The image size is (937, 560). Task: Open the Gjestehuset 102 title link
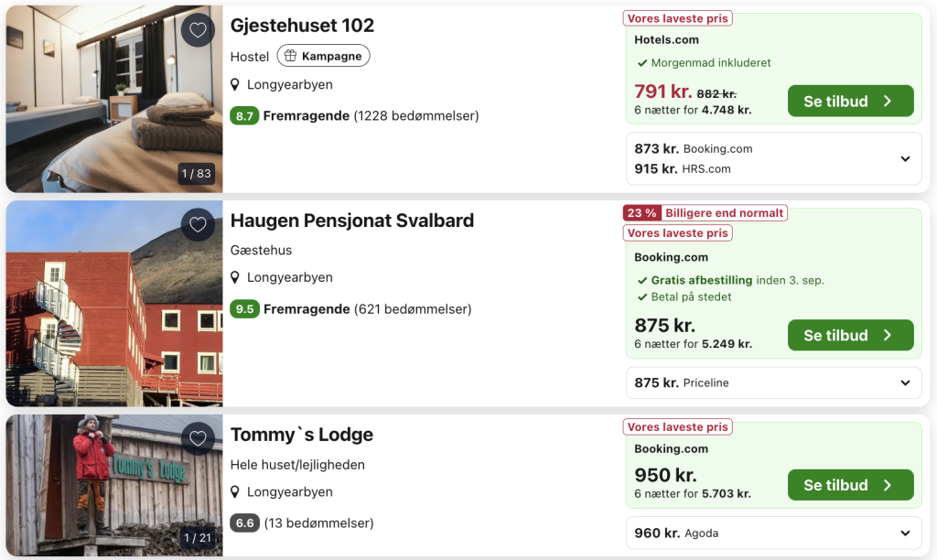[x=302, y=26]
